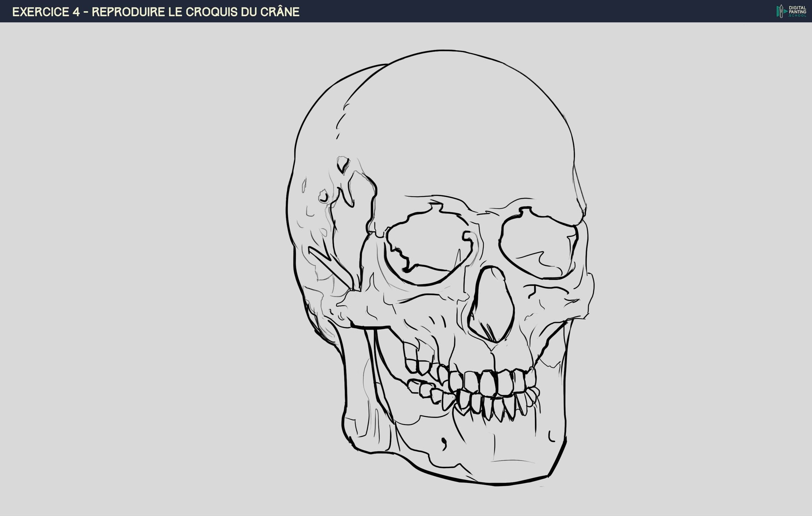
Task: Click the 'Digital Painting School' logo text
Action: [x=797, y=11]
